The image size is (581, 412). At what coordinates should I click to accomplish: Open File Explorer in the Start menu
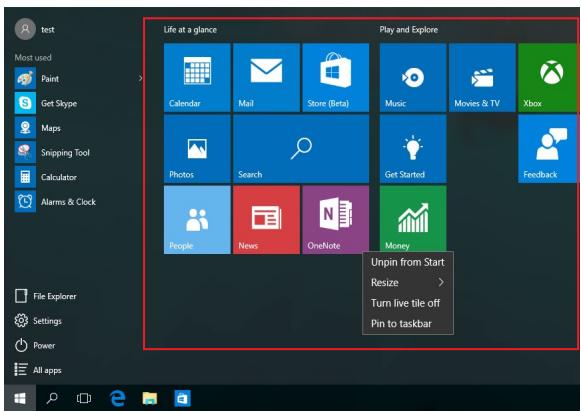(46, 296)
